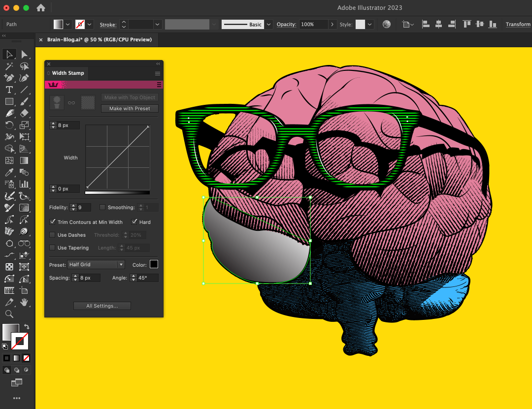Select the Brain-Blog.ai document tab
The height and width of the screenshot is (409, 532).
coord(100,40)
